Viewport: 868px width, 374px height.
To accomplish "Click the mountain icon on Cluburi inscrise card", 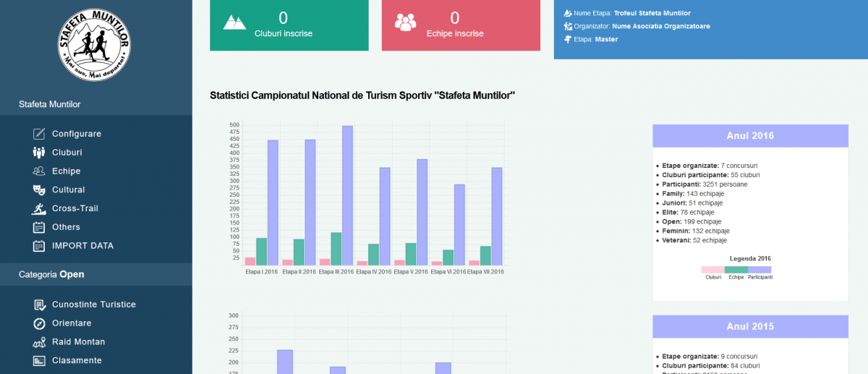I will pos(234,22).
